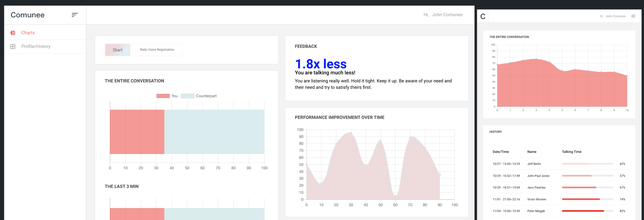Screen dimensions: 644x220
Task: Click the Start button
Action: pyautogui.click(x=117, y=50)
